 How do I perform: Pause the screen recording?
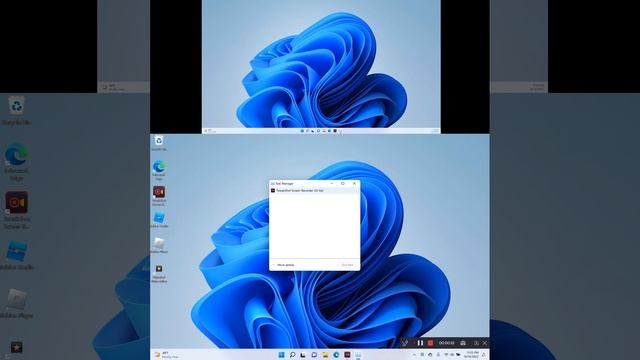pos(420,343)
